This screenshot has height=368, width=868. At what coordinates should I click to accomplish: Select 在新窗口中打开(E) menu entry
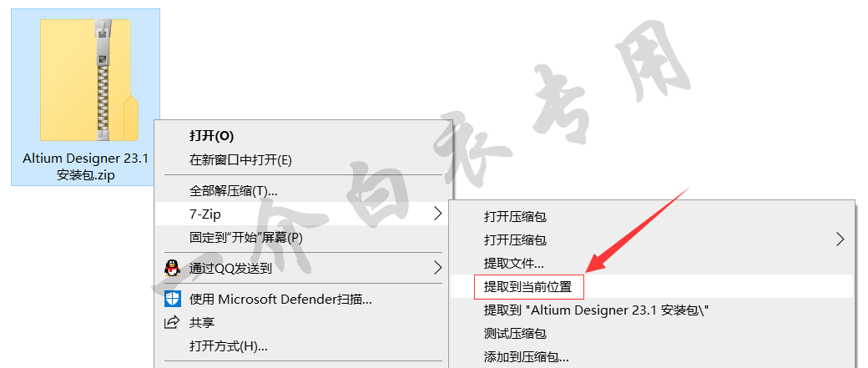tap(240, 160)
